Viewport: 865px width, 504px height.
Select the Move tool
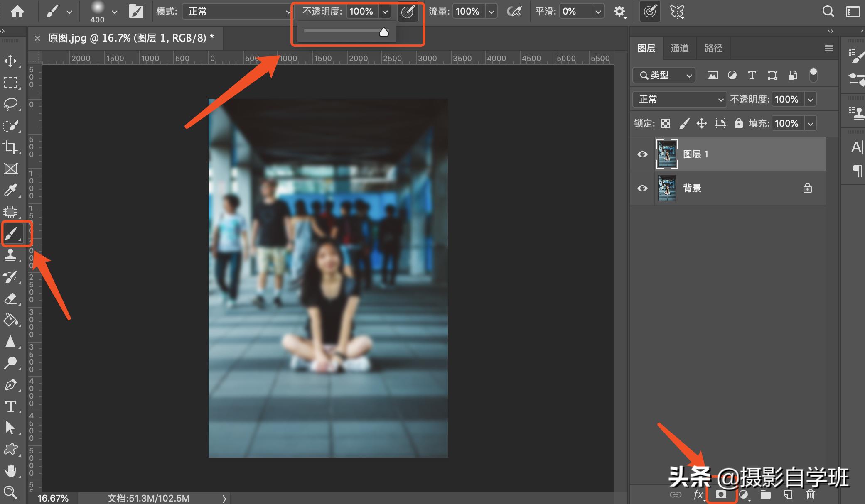pos(10,61)
